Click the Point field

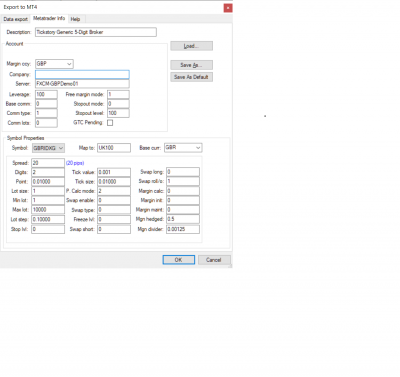[48, 182]
